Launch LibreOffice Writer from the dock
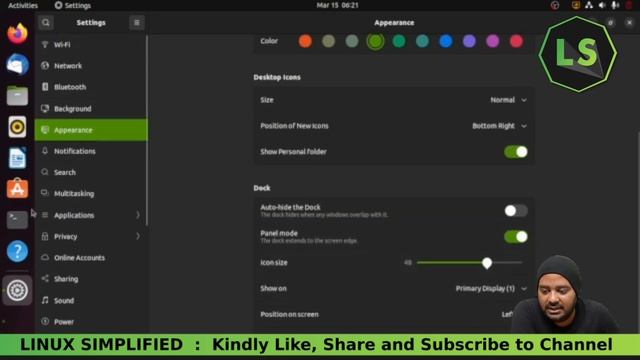 coord(17,158)
